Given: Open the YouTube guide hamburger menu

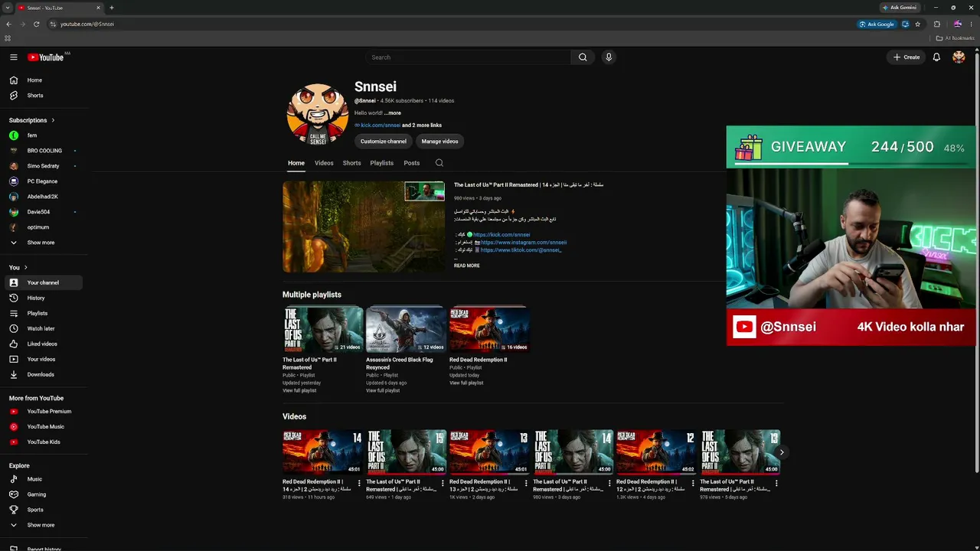Looking at the screenshot, I should [14, 57].
